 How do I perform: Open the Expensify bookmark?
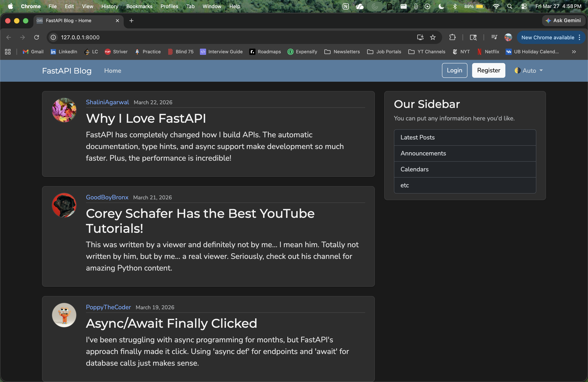coord(302,52)
